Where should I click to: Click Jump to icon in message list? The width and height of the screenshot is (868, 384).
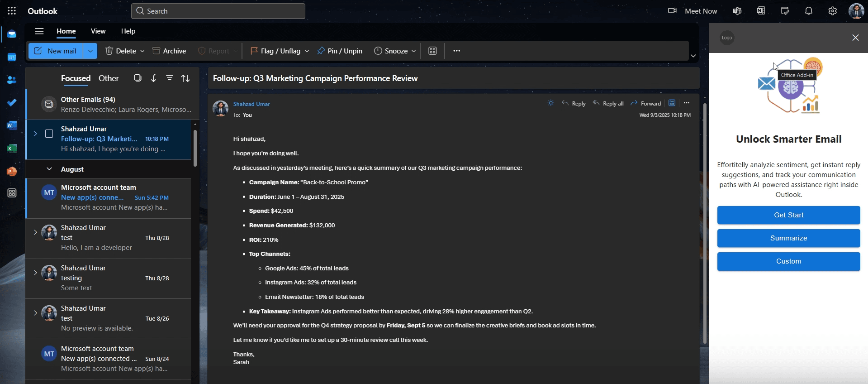coord(154,78)
